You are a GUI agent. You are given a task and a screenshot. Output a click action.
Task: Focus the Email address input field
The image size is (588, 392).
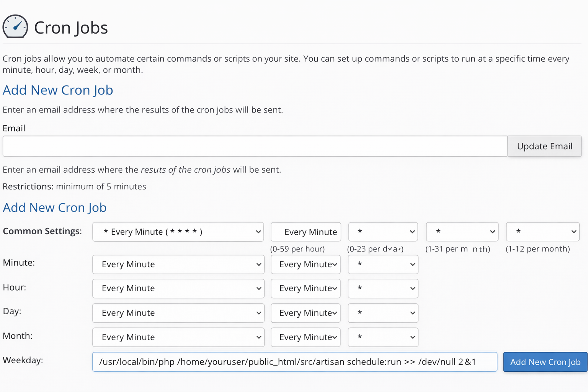pyautogui.click(x=255, y=146)
